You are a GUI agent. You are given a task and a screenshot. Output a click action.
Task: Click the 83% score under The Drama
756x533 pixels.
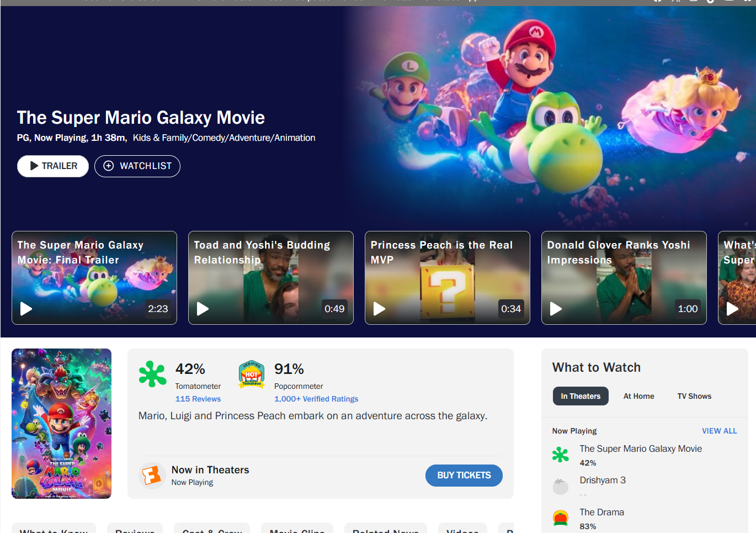click(588, 526)
